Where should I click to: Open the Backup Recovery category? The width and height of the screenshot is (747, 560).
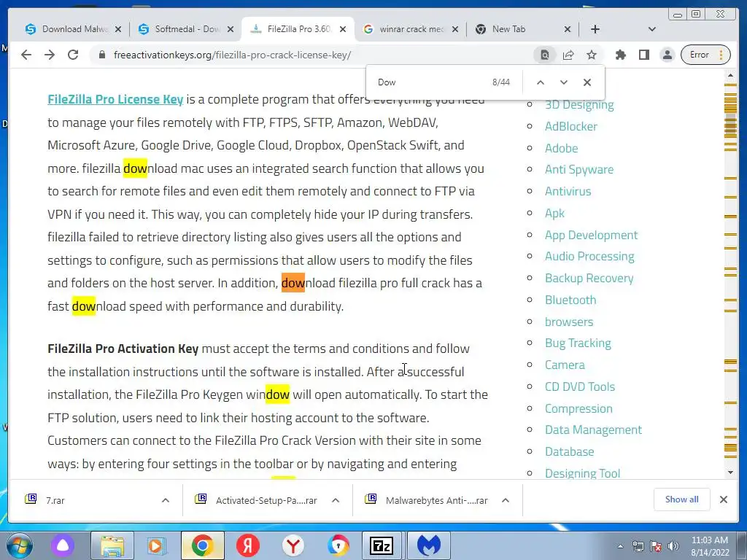point(589,278)
